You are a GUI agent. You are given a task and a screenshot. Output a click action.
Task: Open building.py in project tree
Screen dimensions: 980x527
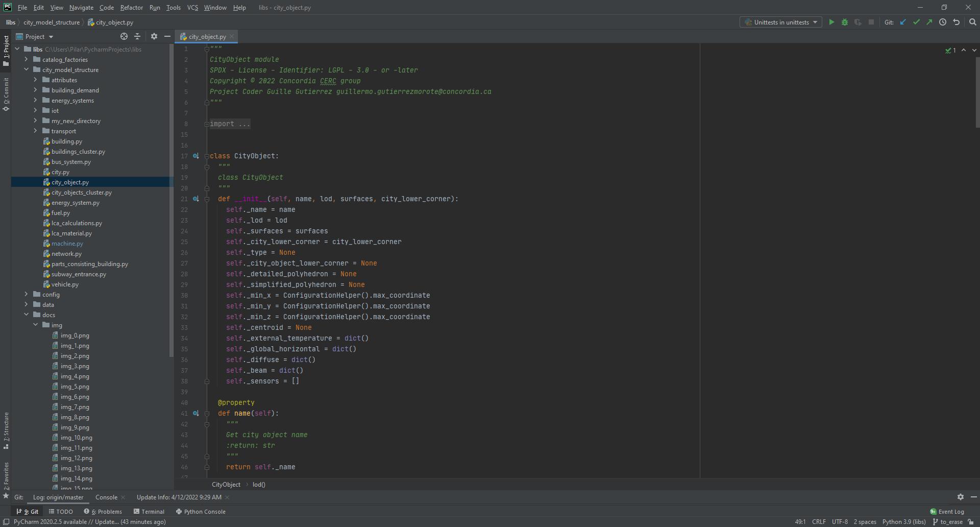(67, 141)
